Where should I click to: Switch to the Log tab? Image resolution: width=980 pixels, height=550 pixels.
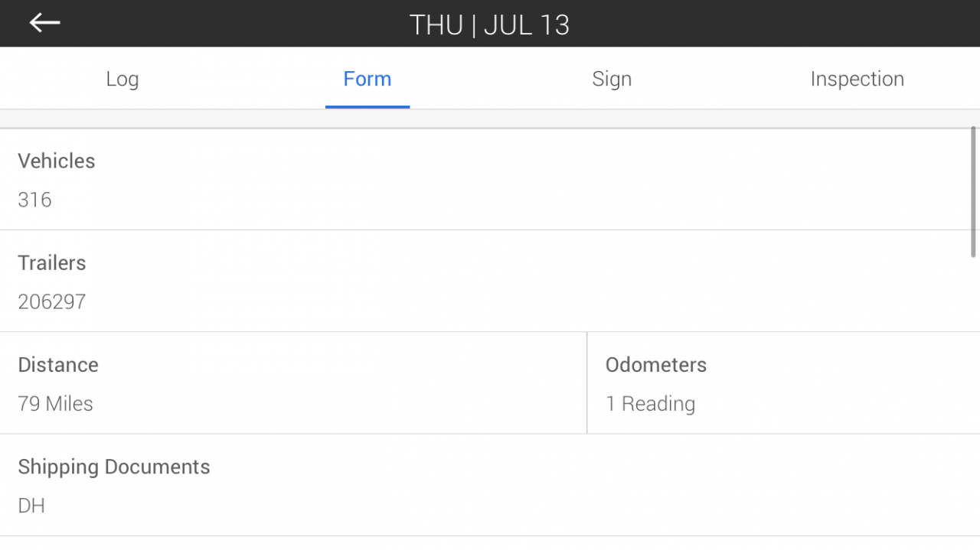[x=122, y=79]
